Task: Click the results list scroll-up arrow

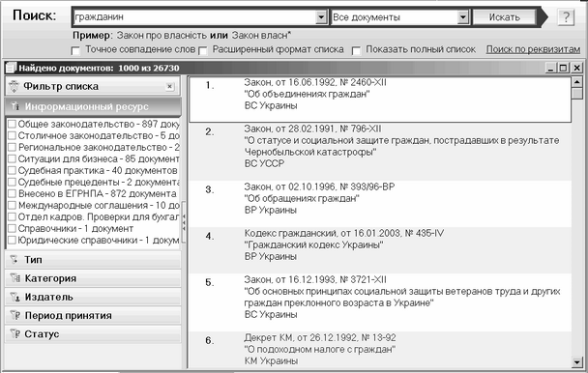Action: coord(577,82)
